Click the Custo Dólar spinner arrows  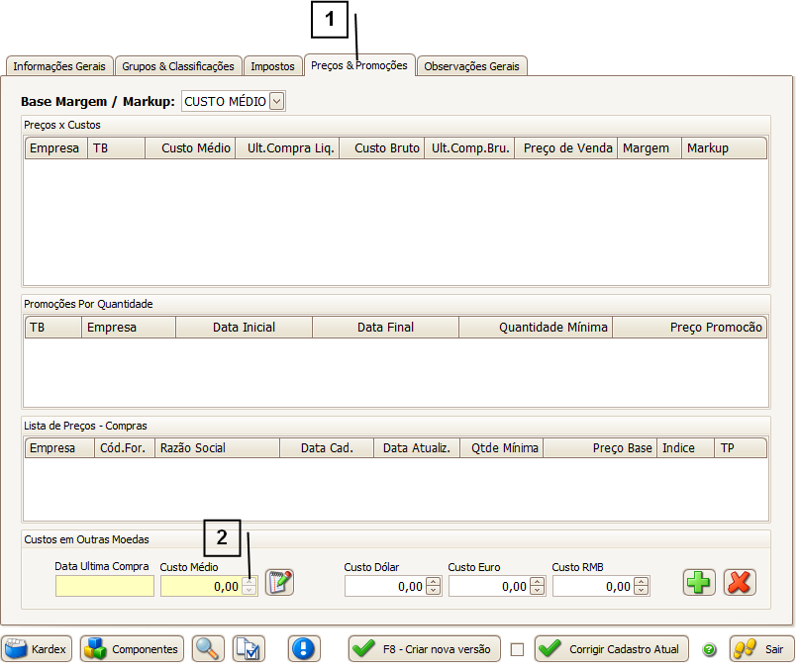(x=433, y=587)
